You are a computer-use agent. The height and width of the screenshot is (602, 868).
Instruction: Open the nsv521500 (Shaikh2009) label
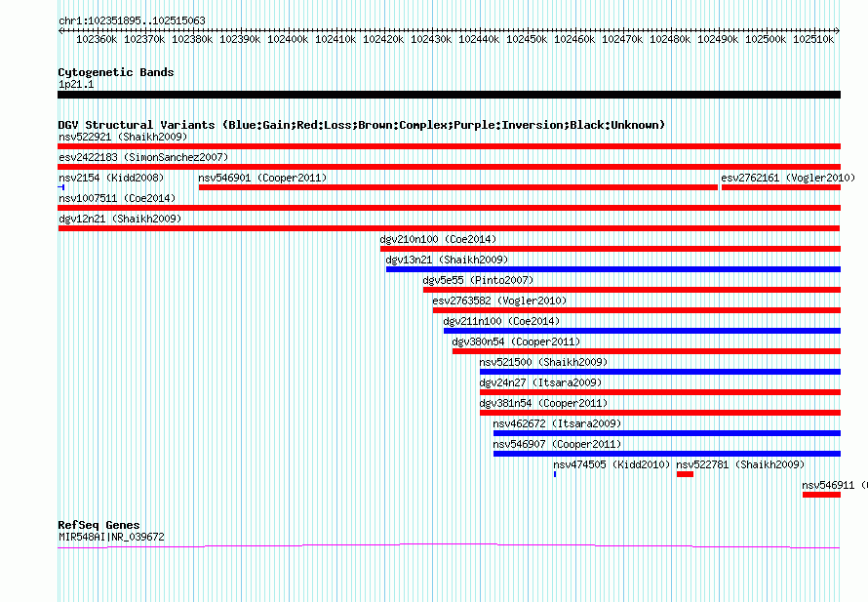coord(543,362)
